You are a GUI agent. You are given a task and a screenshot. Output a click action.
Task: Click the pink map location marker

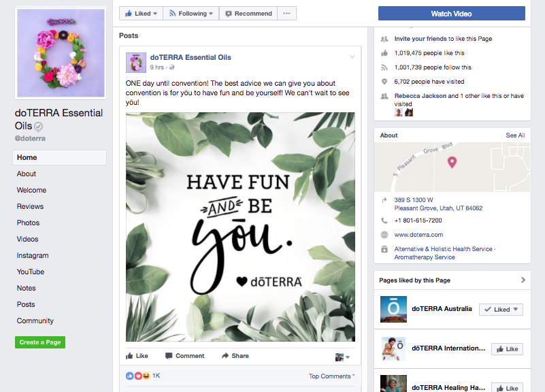[x=452, y=162]
